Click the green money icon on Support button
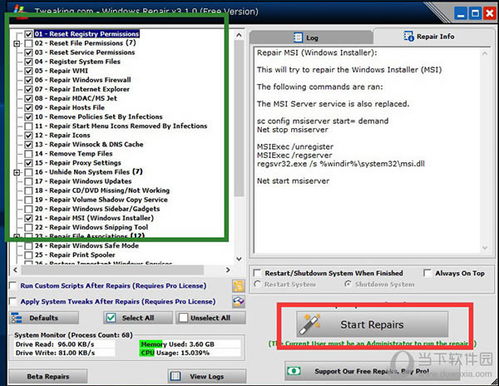Viewport: 499px width, 386px height. [294, 371]
